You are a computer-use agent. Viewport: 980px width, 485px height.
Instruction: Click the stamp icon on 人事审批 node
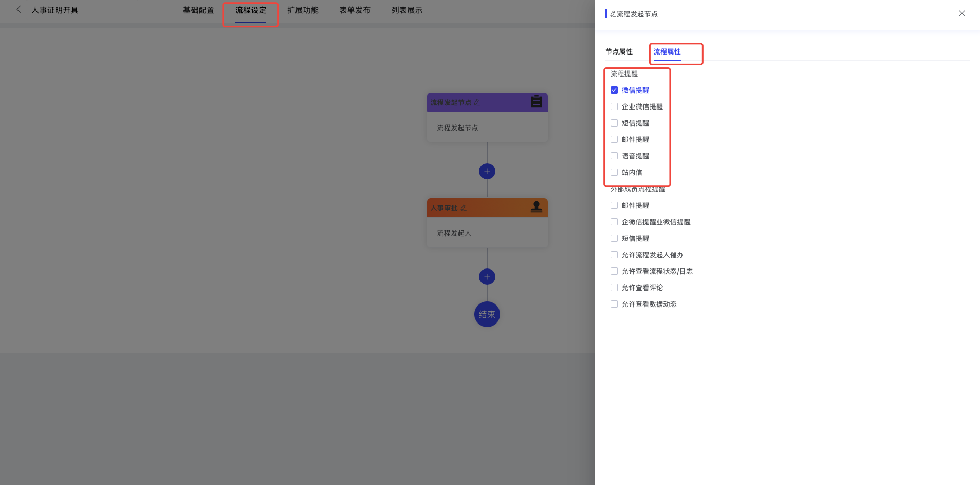click(536, 207)
